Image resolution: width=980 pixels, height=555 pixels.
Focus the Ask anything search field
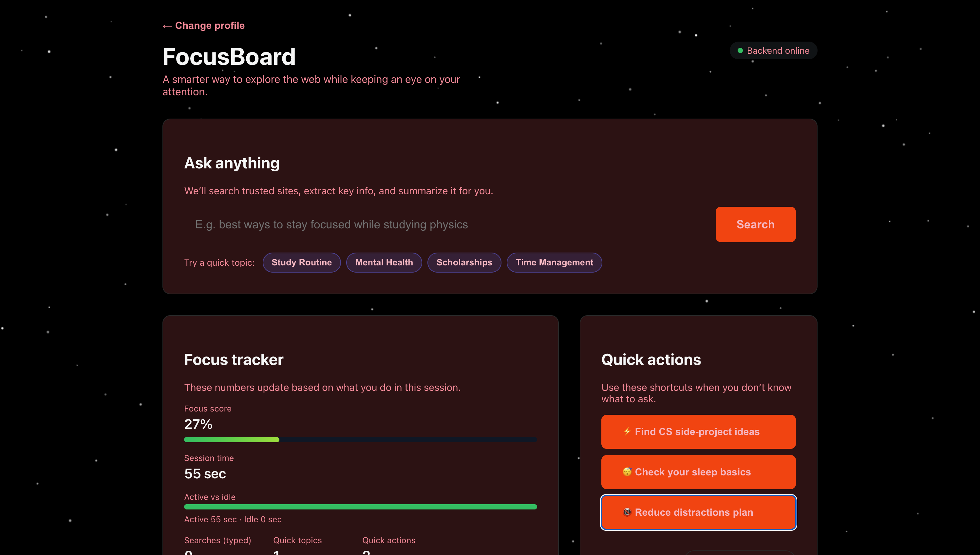(x=446, y=224)
